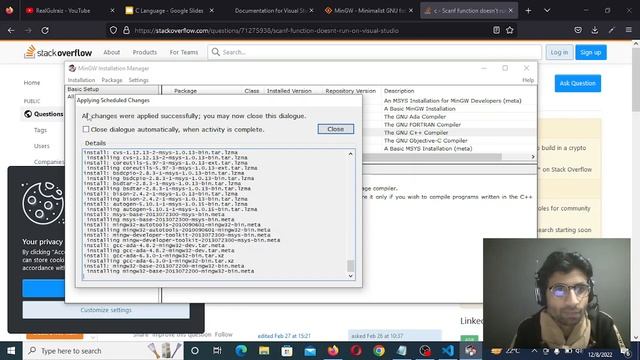Open File Explorer from the taskbar
Screen dimensions: 640x360
264,351
